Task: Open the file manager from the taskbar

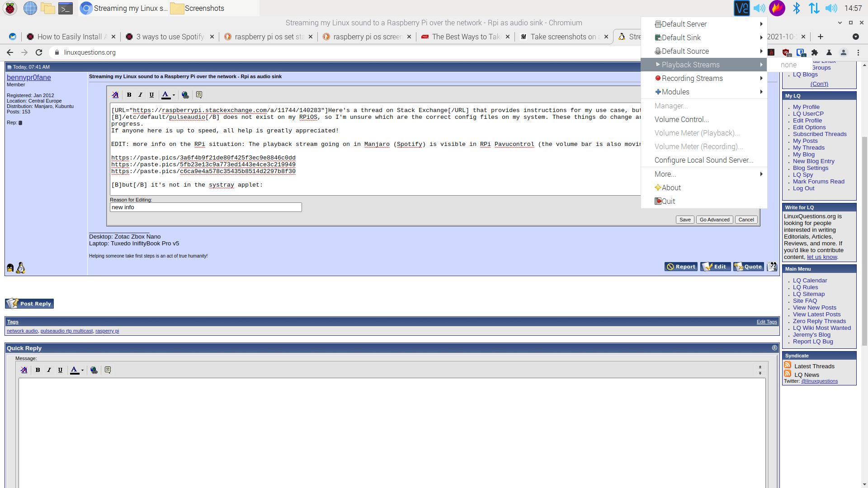Action: 48,8
